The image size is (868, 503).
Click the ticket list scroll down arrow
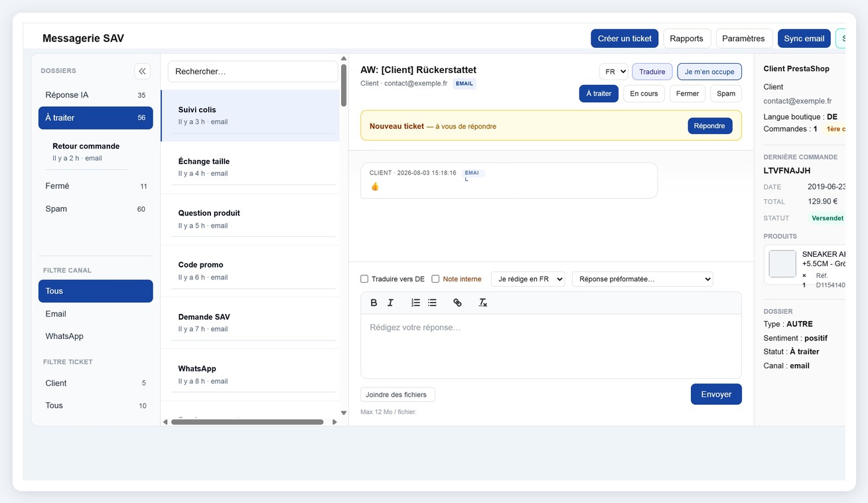tap(344, 413)
